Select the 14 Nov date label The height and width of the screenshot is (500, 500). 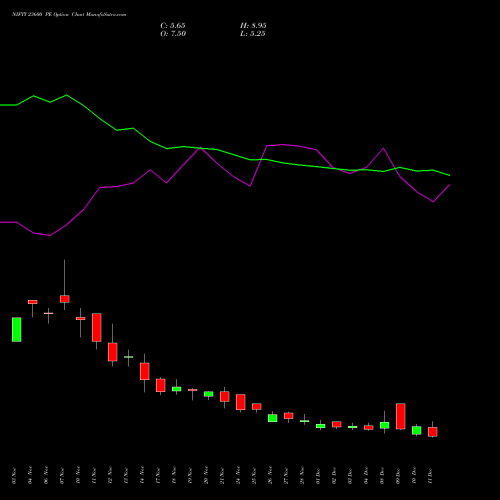[x=142, y=476]
